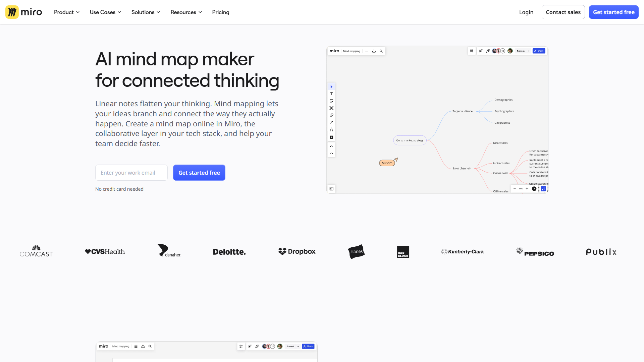Click the user avatar in the hero board toolbar
Image resolution: width=644 pixels, height=362 pixels.
tap(510, 51)
